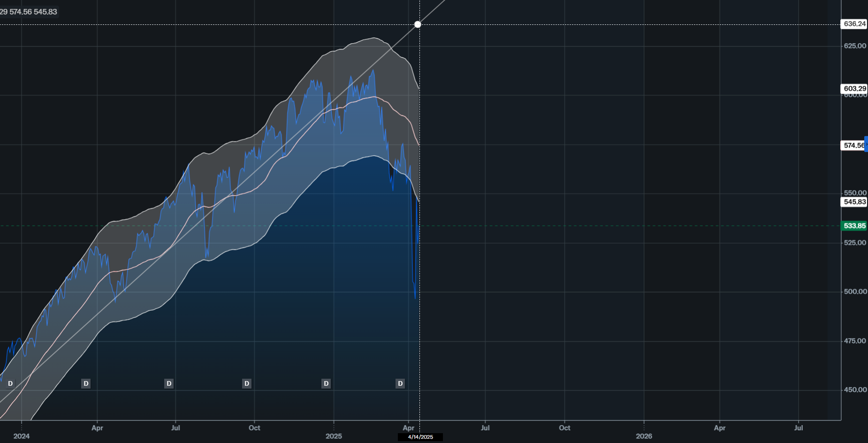Screen dimensions: 868x443
Task: Click the 625.00 price axis label
Action: point(855,46)
